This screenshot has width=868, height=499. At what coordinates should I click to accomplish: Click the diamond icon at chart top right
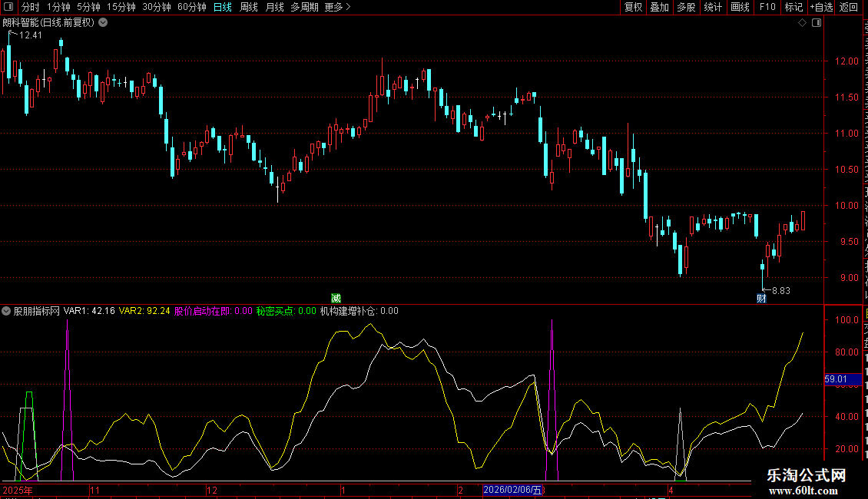tap(802, 23)
